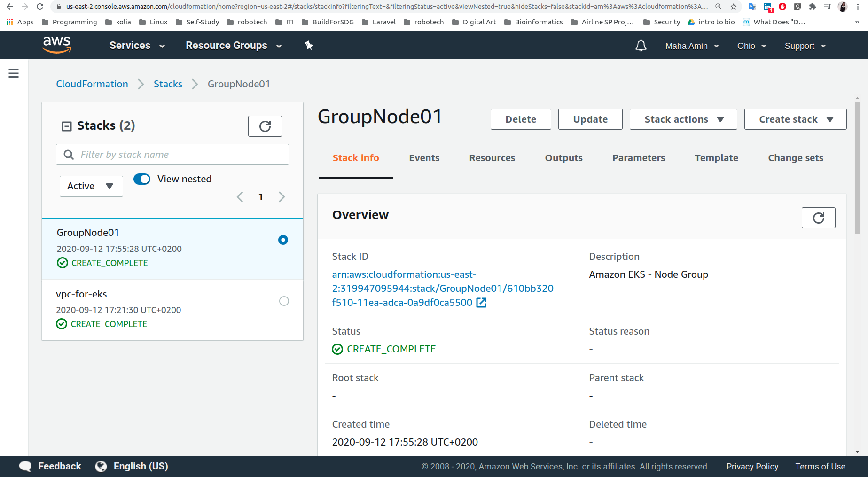This screenshot has width=868, height=477.
Task: Click the Filter by stack name field
Action: click(x=172, y=155)
